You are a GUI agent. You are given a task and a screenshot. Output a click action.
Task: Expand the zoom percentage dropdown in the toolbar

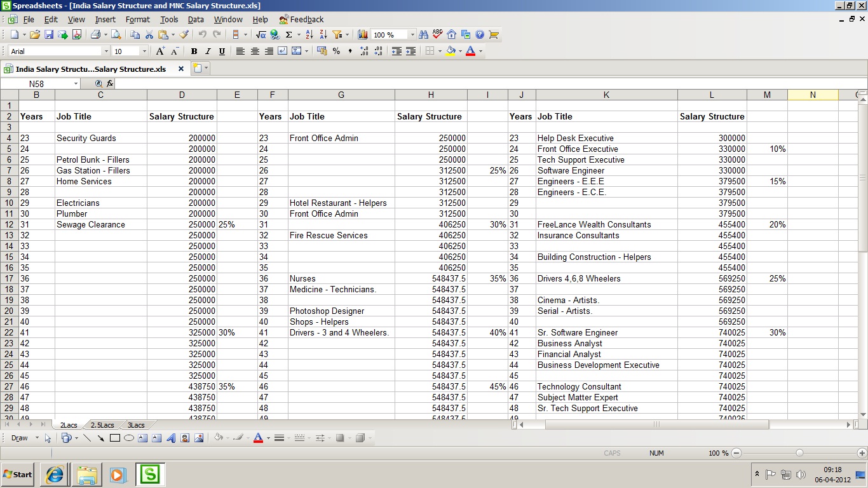tap(412, 35)
